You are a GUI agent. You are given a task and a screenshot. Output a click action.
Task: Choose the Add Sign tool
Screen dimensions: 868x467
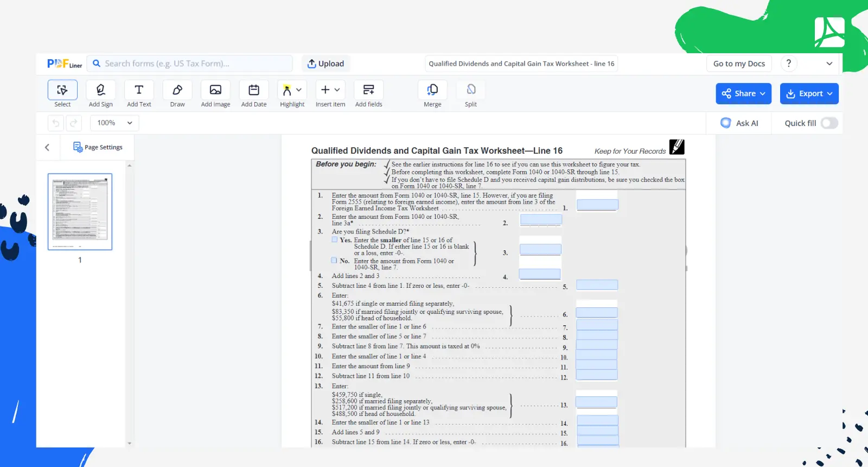click(x=100, y=94)
